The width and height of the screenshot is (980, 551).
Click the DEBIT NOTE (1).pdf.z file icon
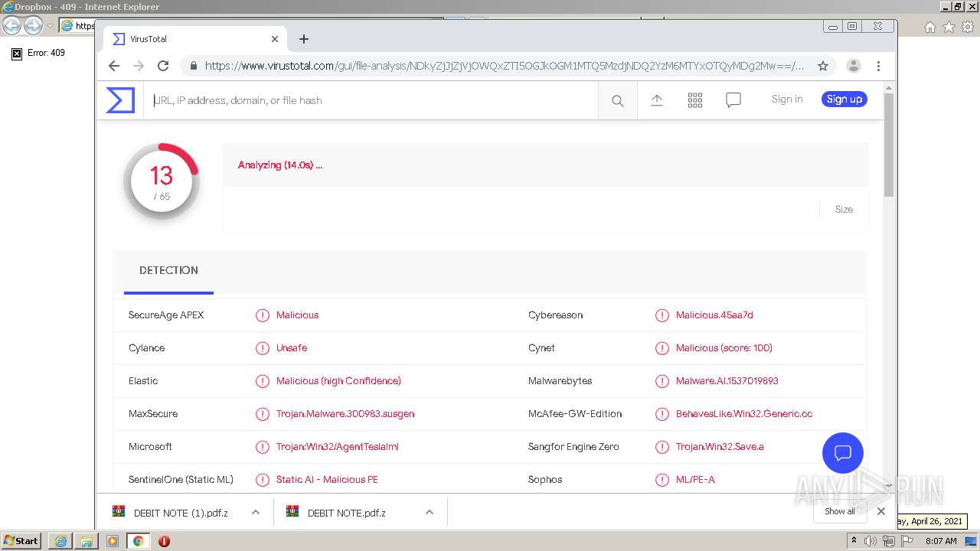(x=119, y=512)
